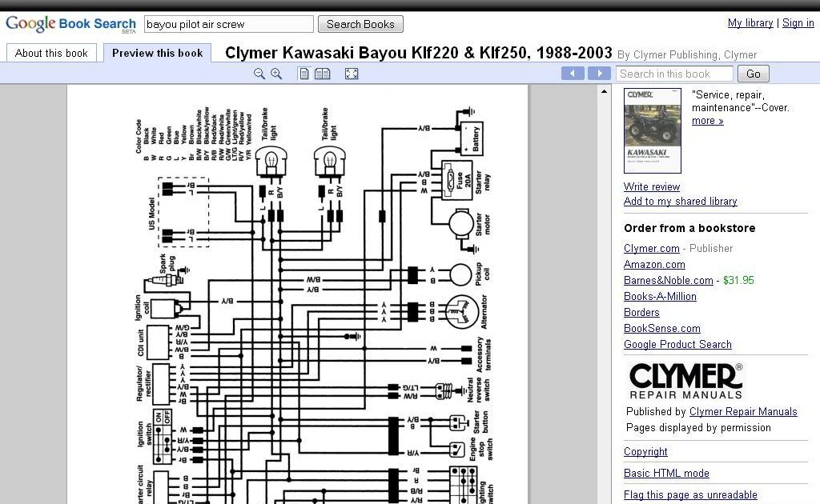The width and height of the screenshot is (820, 504).
Task: Switch to single page view icon
Action: pos(303,74)
